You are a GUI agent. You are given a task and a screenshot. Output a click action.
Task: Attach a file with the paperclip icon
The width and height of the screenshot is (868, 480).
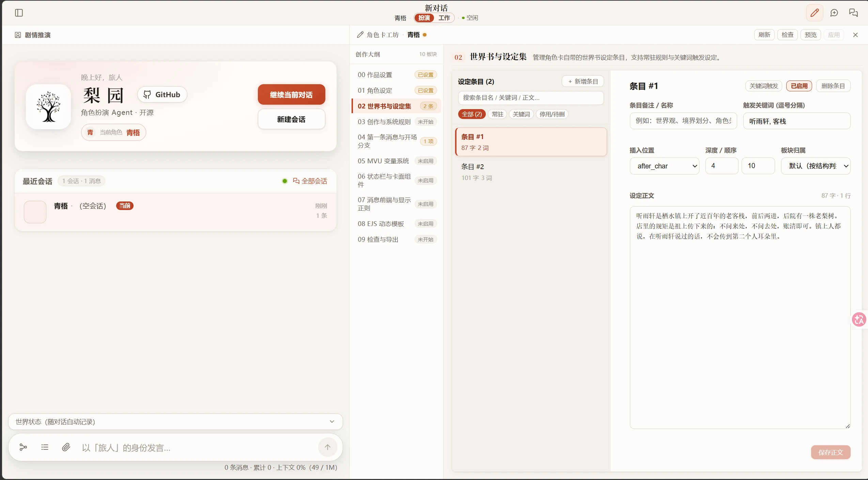pyautogui.click(x=66, y=447)
